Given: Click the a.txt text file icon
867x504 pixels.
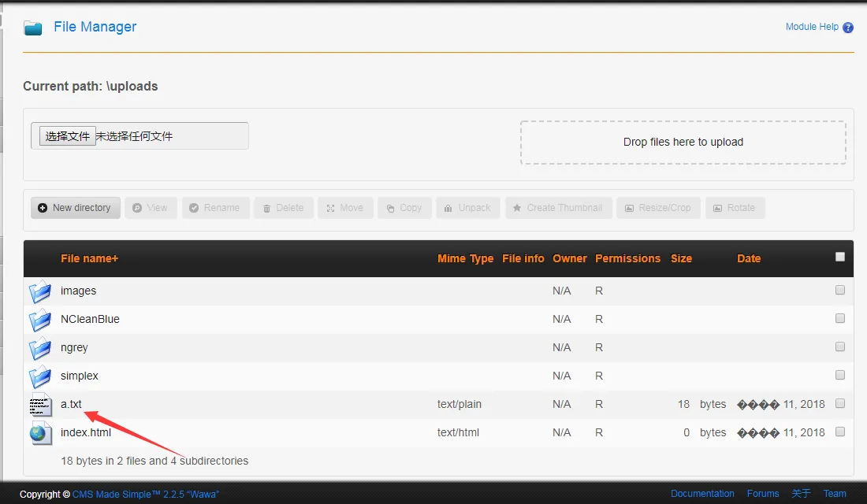Looking at the screenshot, I should [x=40, y=405].
